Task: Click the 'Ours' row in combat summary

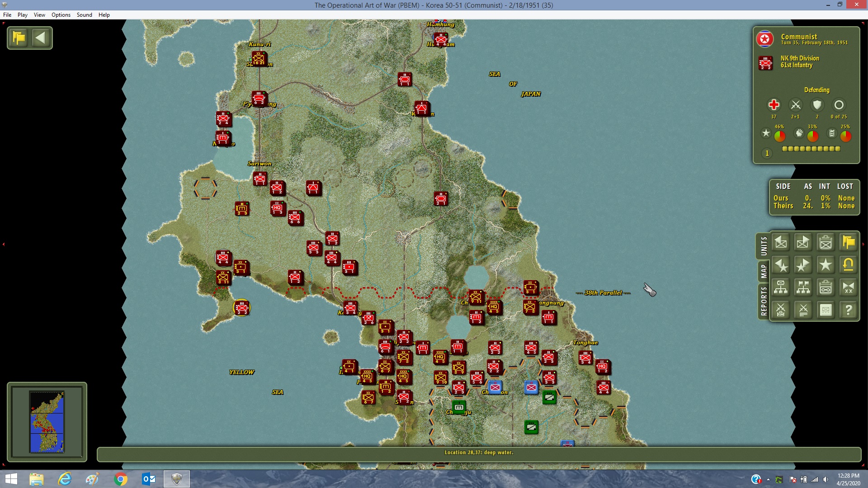Action: [x=814, y=198]
